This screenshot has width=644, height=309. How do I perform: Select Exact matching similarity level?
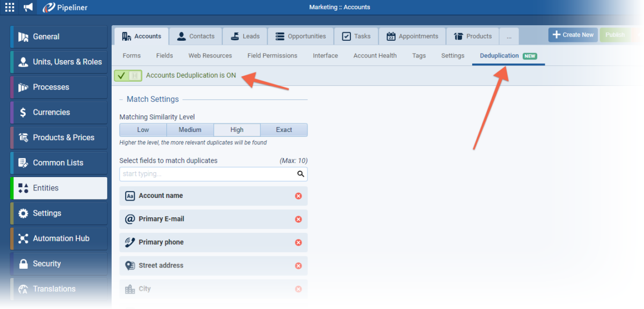[x=284, y=130]
